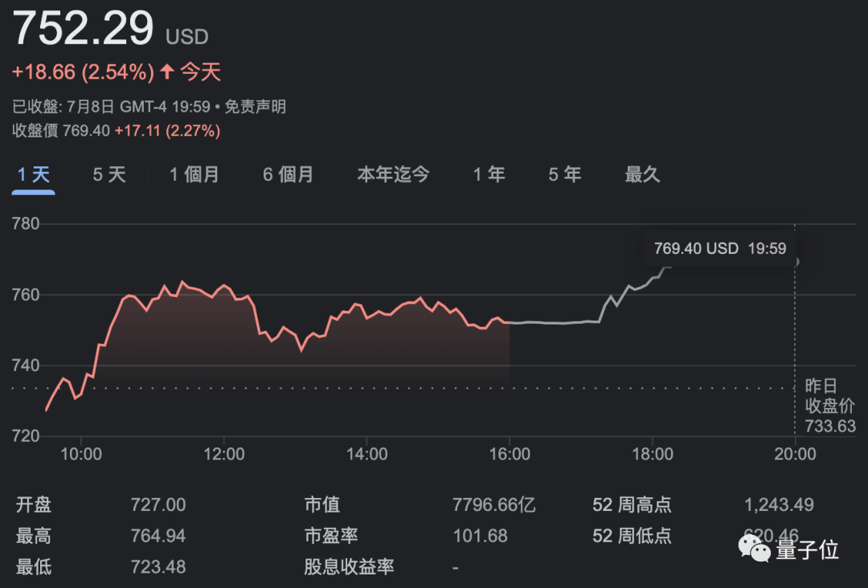This screenshot has height=588, width=868.
Task: Select the 1 天 time range tab
Action: [34, 174]
